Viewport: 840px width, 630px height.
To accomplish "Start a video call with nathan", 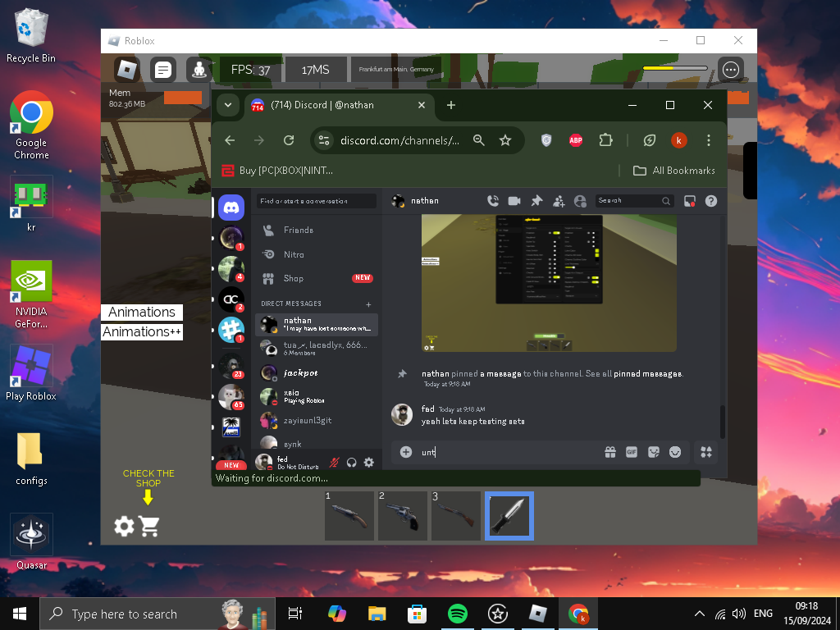I will tap(514, 201).
